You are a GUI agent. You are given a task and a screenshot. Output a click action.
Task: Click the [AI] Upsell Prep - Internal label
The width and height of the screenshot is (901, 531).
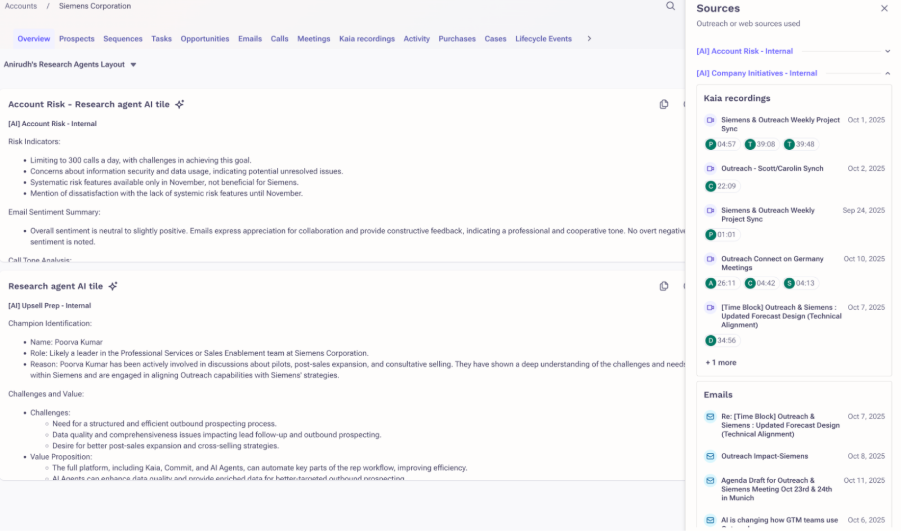tap(49, 306)
